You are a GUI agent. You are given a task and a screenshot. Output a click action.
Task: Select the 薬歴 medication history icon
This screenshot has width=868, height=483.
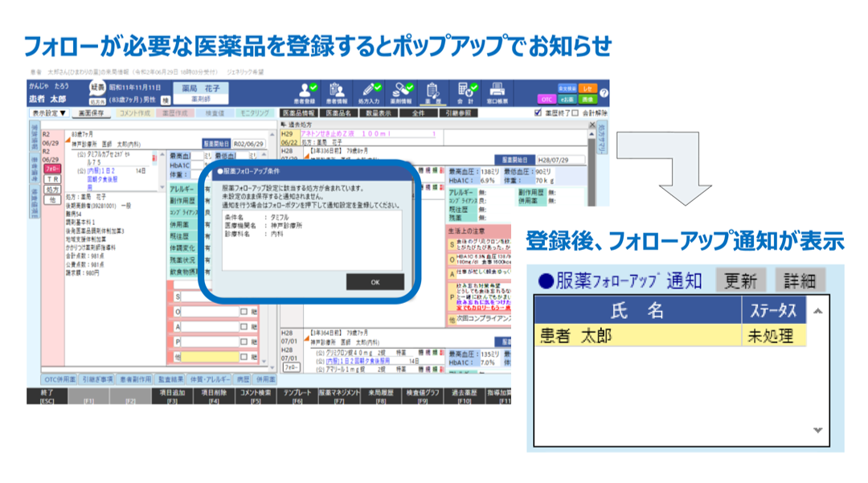(x=433, y=93)
